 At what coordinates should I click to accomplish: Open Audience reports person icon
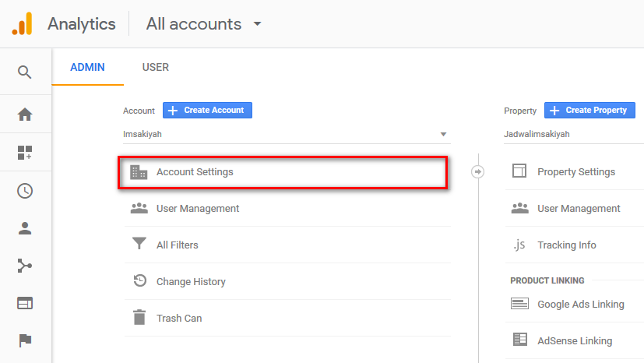click(25, 228)
